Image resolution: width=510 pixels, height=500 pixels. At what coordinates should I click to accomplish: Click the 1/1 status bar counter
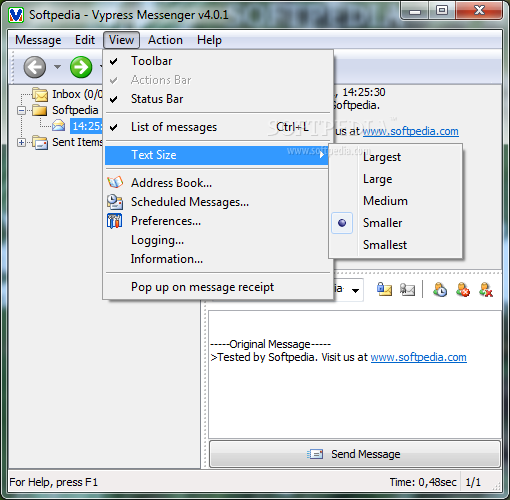tap(473, 482)
